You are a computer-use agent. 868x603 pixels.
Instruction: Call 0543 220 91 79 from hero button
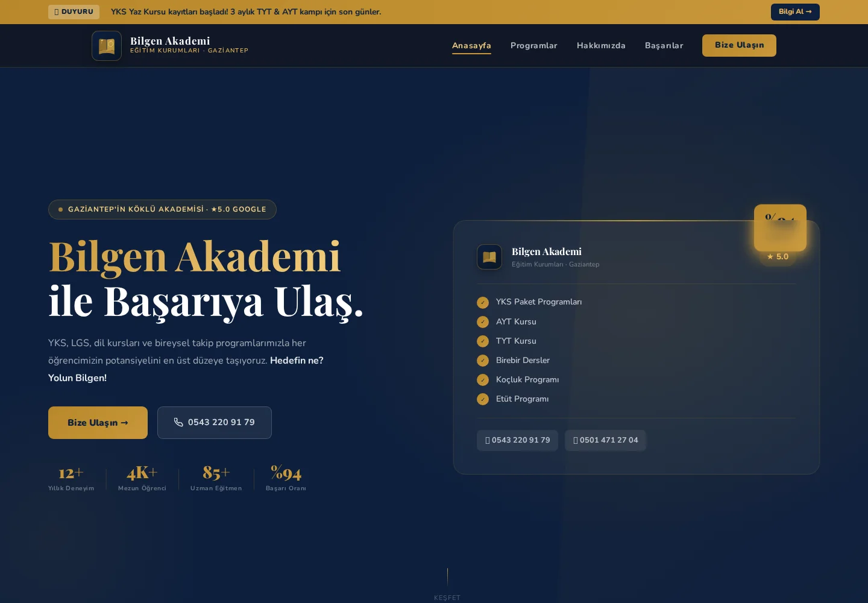[215, 423]
